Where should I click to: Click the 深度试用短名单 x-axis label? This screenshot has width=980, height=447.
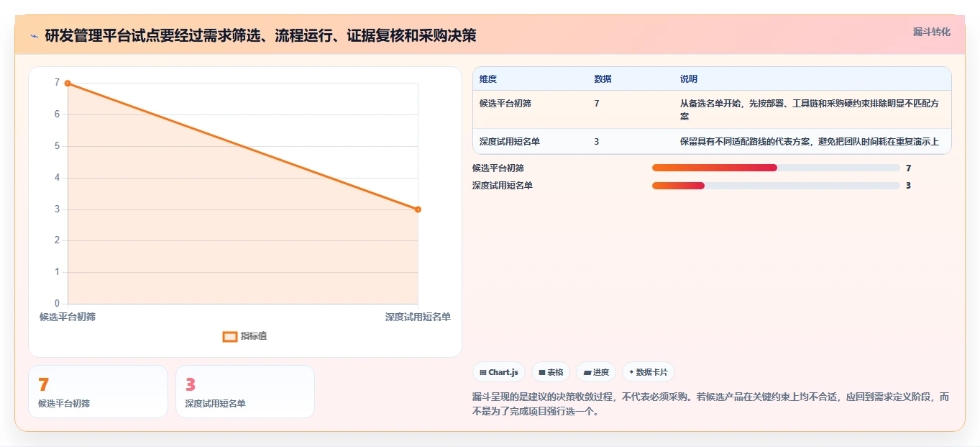coord(418,317)
